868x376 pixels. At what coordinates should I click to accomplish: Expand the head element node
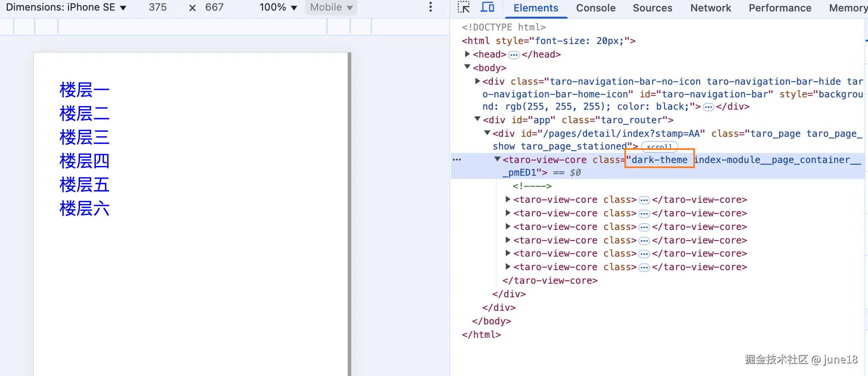pyautogui.click(x=467, y=54)
